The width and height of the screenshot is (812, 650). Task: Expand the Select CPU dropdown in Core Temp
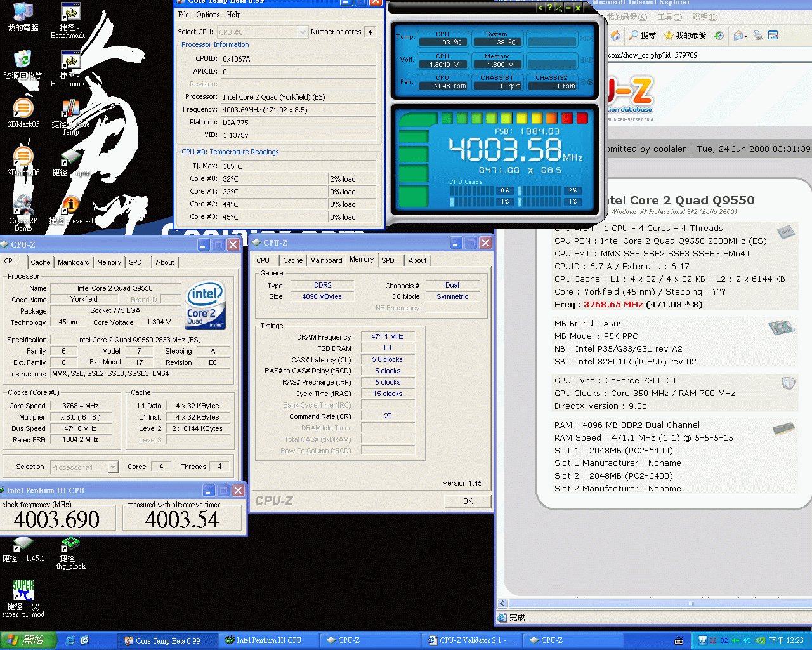pos(303,32)
